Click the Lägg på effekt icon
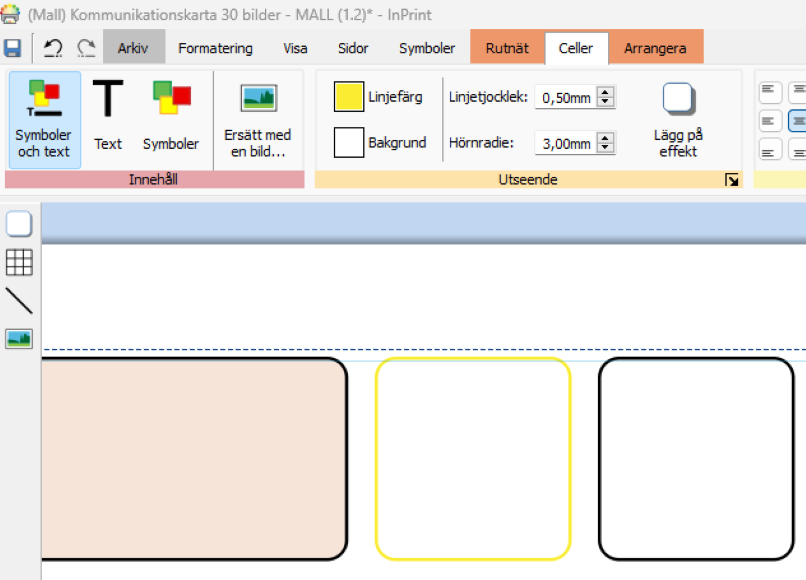The height and width of the screenshot is (580, 806). pos(677,98)
